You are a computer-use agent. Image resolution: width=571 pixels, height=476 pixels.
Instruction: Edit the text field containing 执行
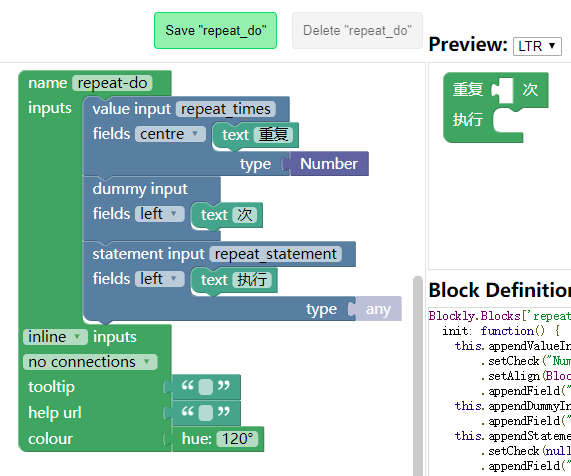coord(252,280)
